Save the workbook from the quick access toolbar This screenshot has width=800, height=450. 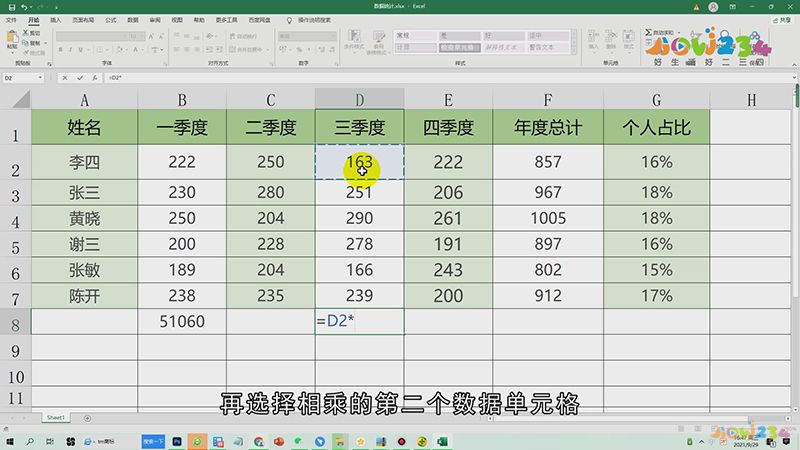point(12,7)
